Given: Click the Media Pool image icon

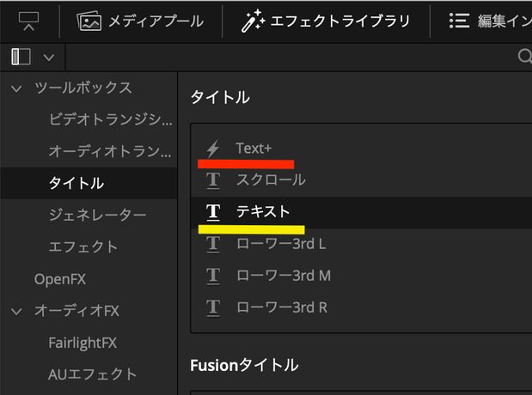Looking at the screenshot, I should 89,21.
